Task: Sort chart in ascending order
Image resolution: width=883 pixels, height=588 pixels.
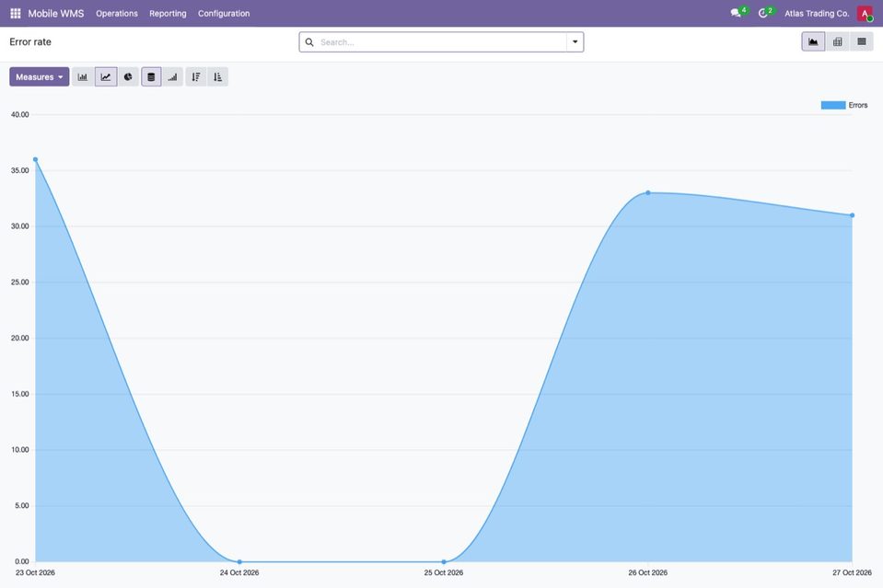Action: pos(218,77)
